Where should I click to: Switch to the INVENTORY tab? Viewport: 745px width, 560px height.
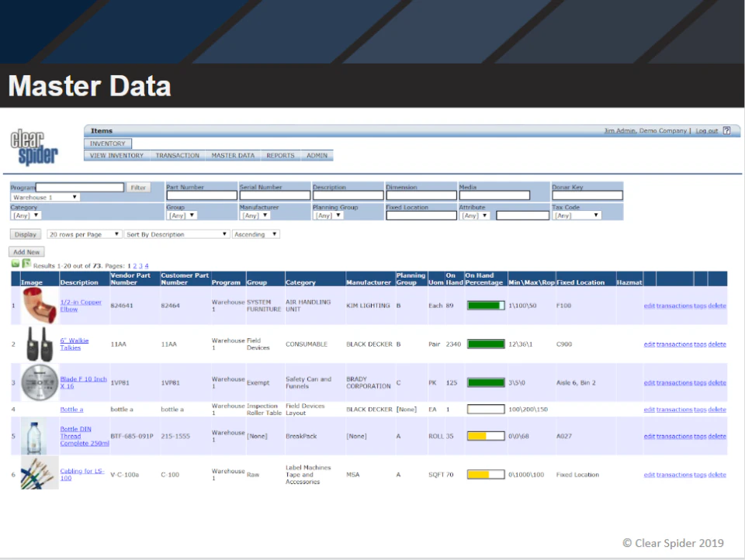tap(108, 143)
